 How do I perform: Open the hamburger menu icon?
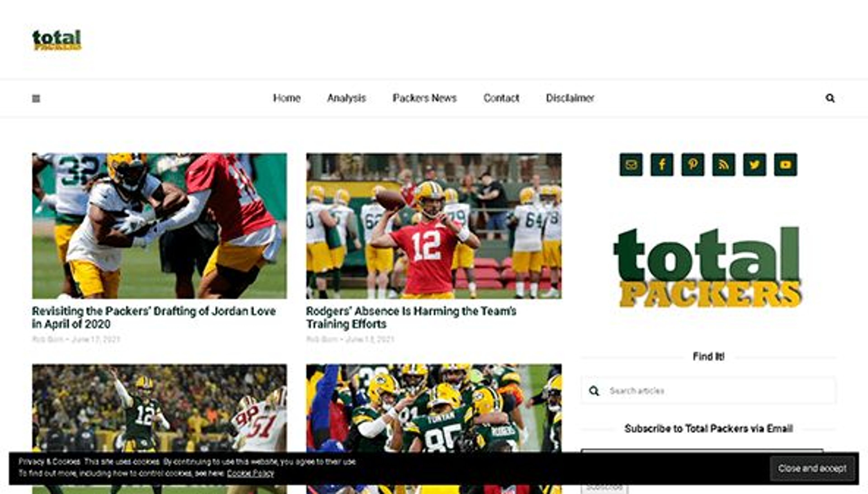pos(36,98)
